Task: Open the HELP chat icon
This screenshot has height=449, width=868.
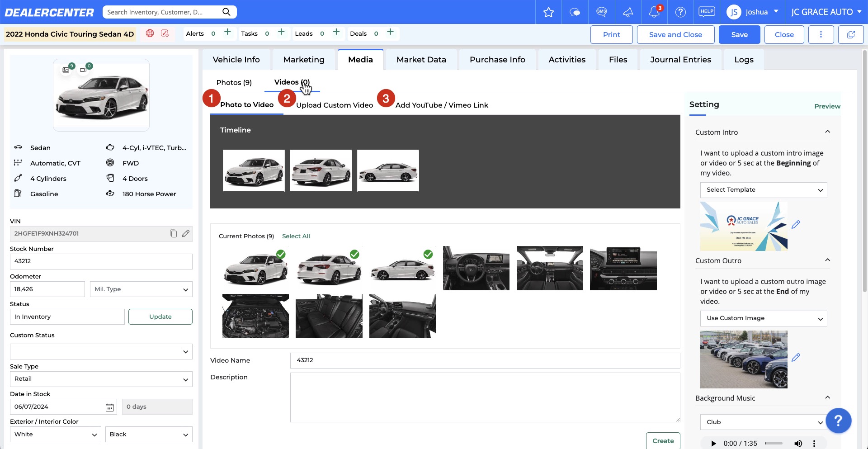Action: pos(707,12)
